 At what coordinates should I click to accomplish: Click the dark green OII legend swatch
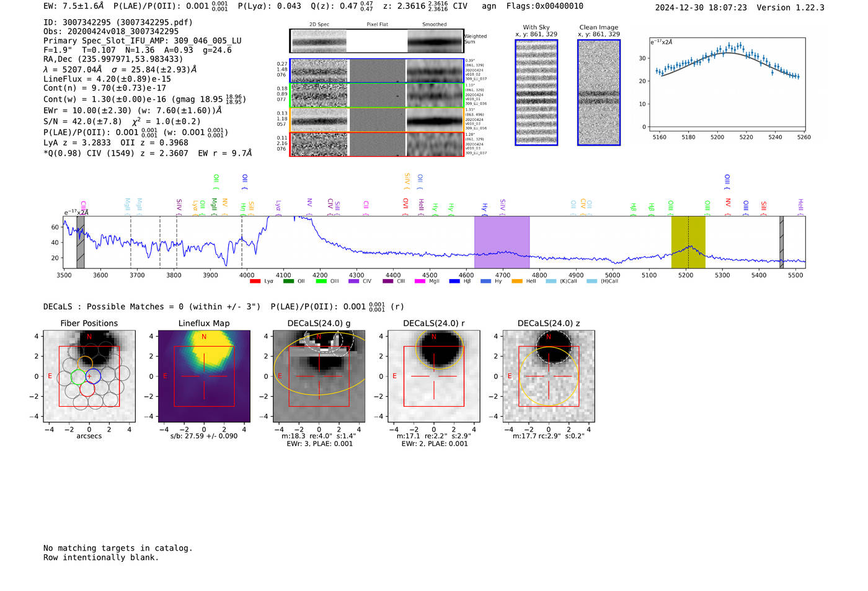pos(288,282)
